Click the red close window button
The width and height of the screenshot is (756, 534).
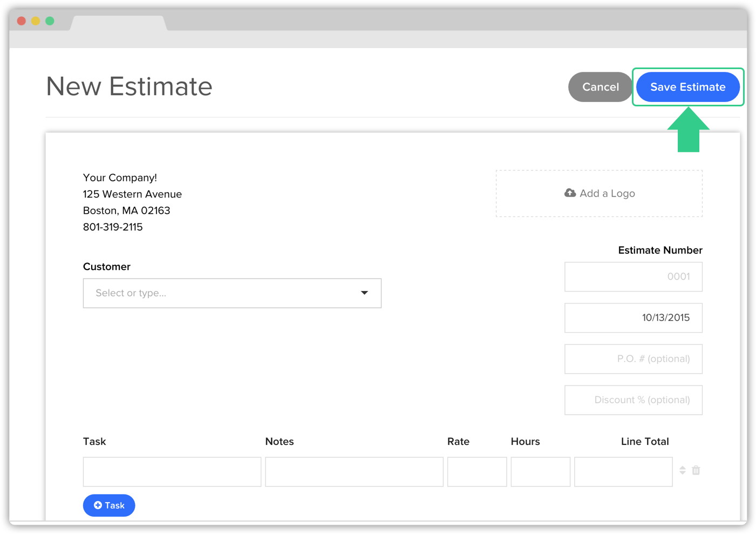point(22,21)
